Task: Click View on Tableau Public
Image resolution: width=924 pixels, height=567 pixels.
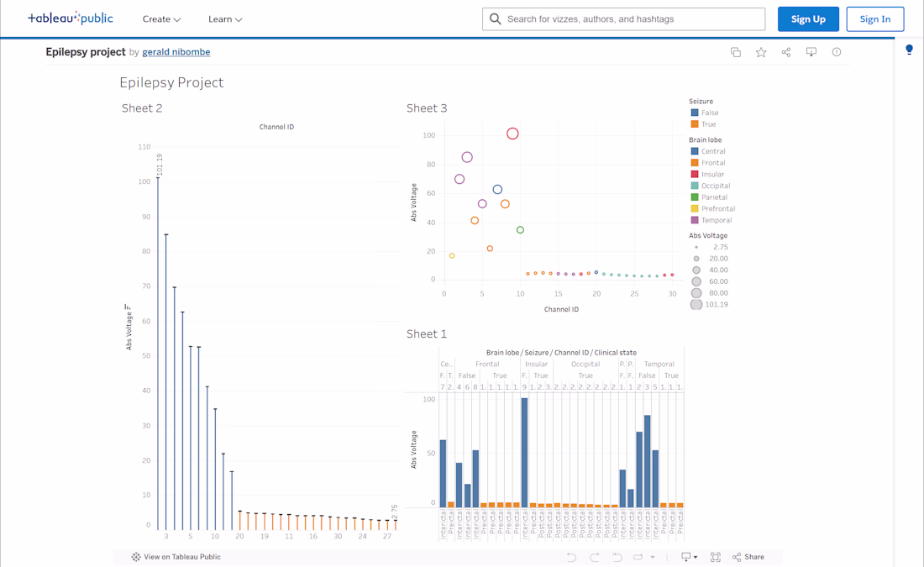Action: point(176,557)
